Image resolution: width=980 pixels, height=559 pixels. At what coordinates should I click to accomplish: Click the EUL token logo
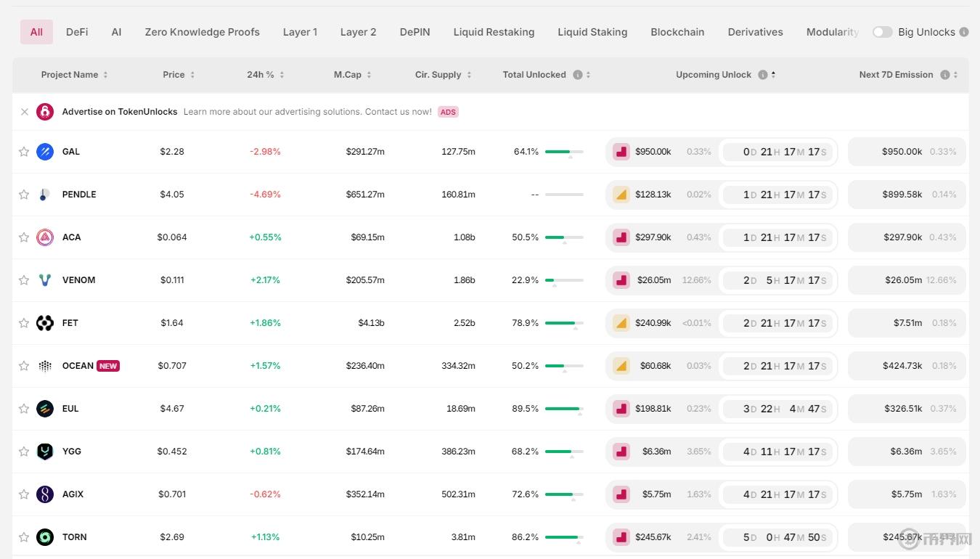pyautogui.click(x=45, y=409)
